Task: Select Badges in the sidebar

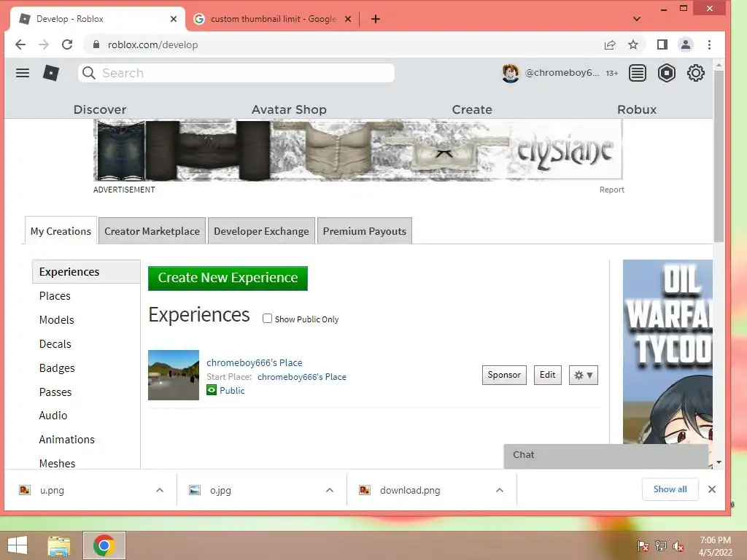Action: click(x=57, y=368)
